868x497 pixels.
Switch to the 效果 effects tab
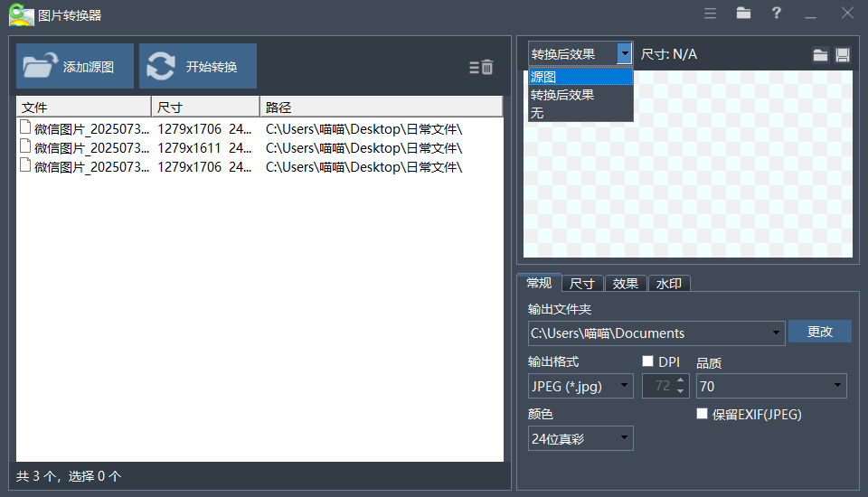(x=626, y=284)
